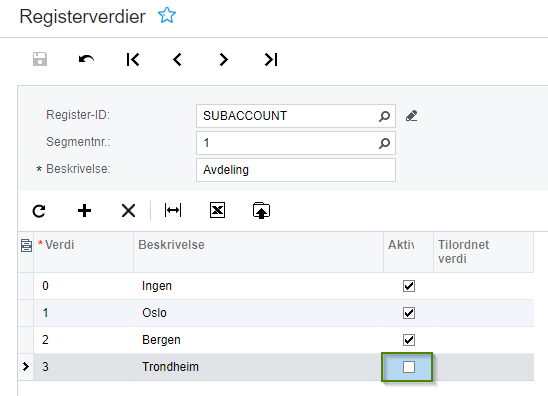This screenshot has height=396, width=548.
Task: Click Tilordnet verdi column header
Action: pyautogui.click(x=483, y=252)
